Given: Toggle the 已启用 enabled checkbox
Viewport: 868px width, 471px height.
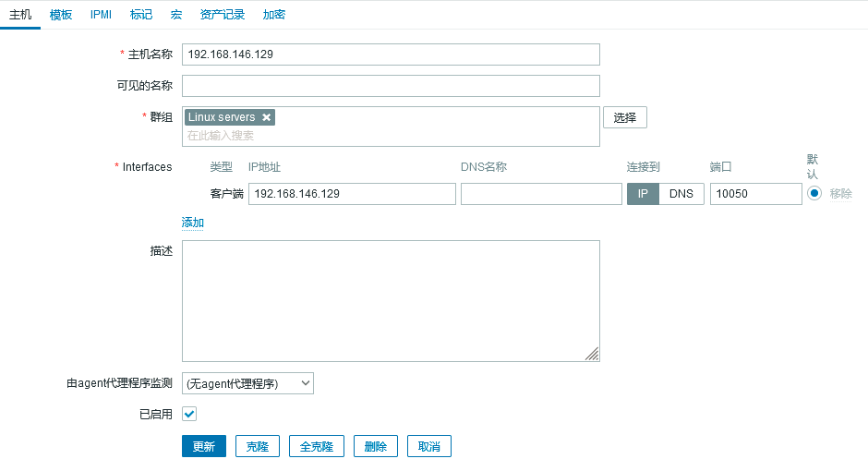Looking at the screenshot, I should point(189,414).
